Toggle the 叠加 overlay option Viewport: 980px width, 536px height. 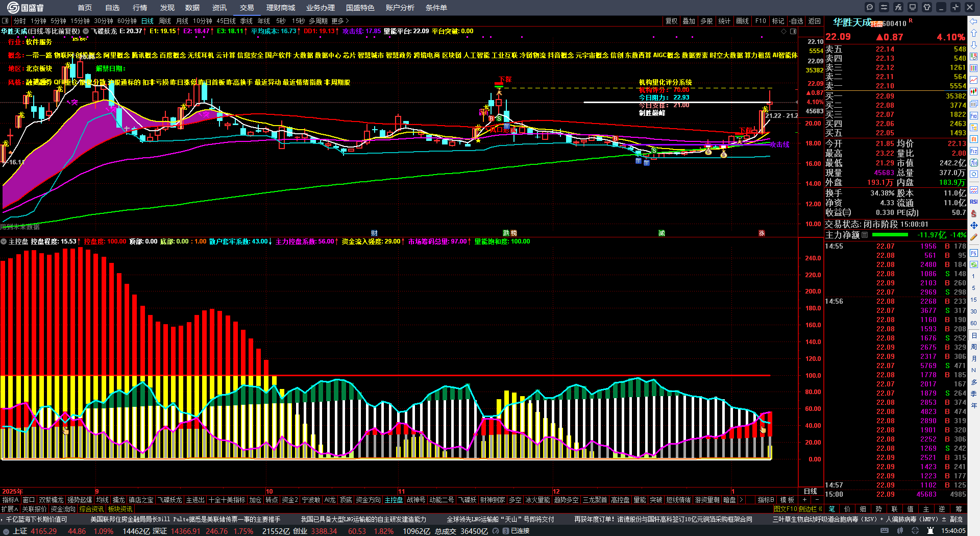689,21
